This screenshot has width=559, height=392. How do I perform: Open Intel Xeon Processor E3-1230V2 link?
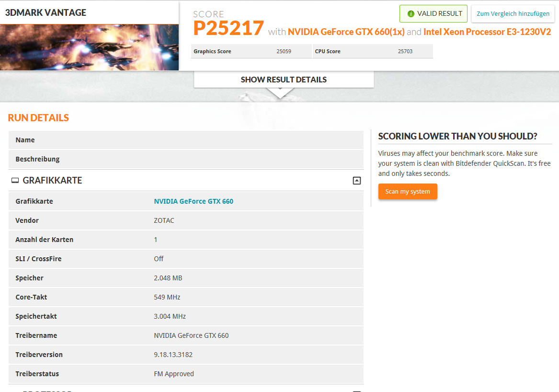pyautogui.click(x=487, y=32)
